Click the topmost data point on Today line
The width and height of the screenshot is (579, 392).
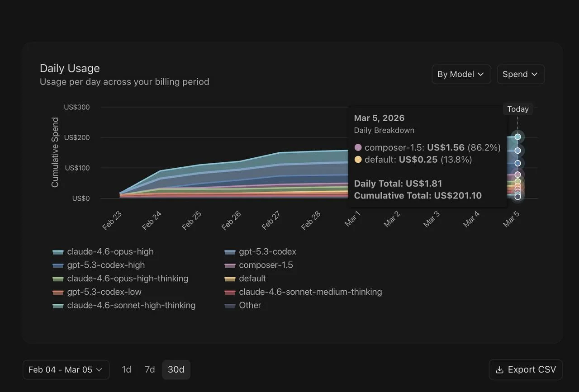(517, 137)
